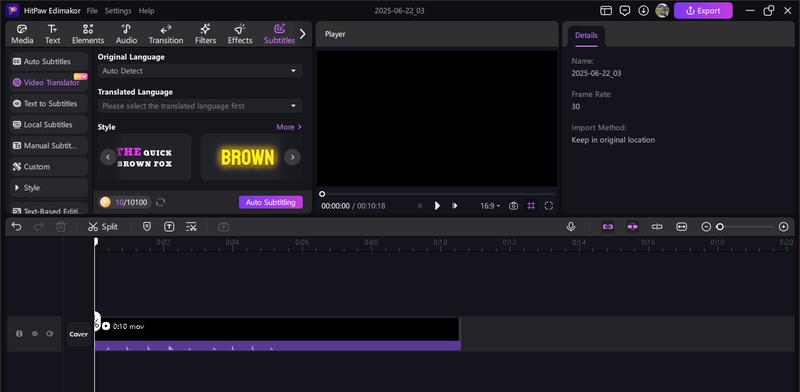Add text from timeline toolbar
The width and height of the screenshot is (800, 392).
pos(169,227)
